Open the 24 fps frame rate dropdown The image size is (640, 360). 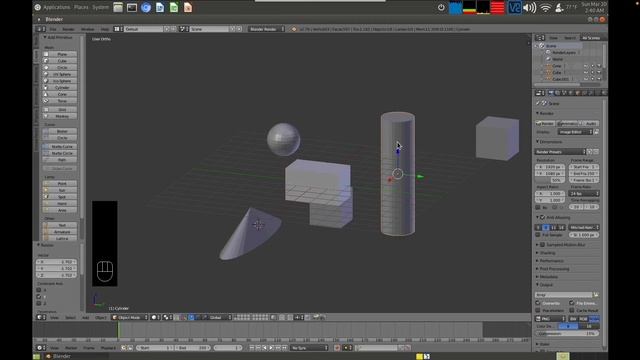coord(584,193)
